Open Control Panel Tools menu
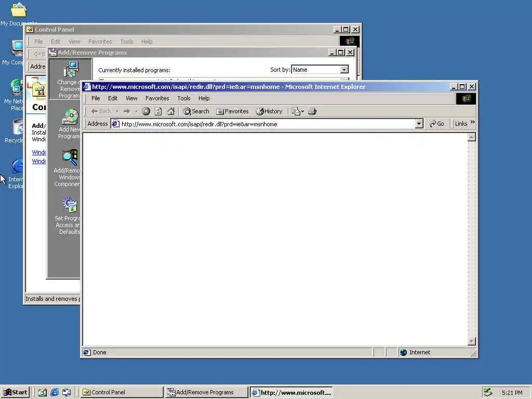 (x=127, y=42)
